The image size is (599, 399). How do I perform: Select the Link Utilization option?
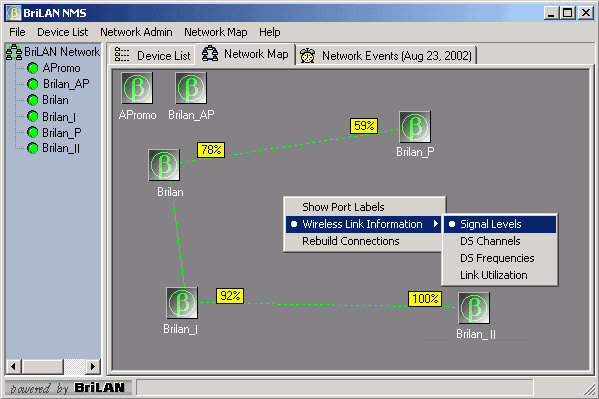click(500, 275)
